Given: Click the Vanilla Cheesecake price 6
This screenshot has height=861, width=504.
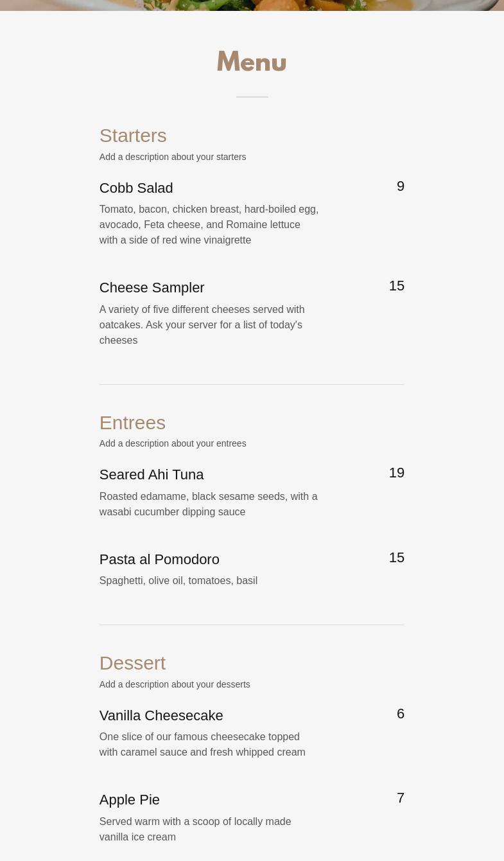Looking at the screenshot, I should pyautogui.click(x=401, y=713).
